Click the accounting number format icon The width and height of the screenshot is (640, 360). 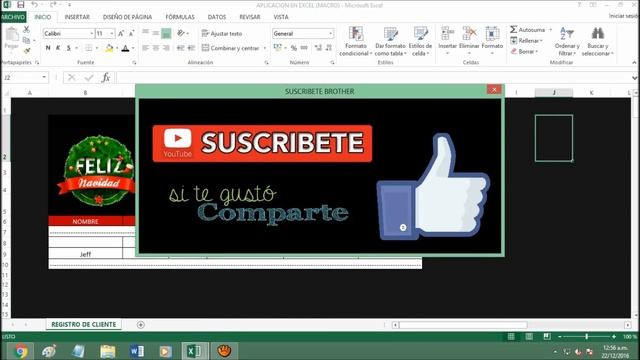pyautogui.click(x=278, y=48)
